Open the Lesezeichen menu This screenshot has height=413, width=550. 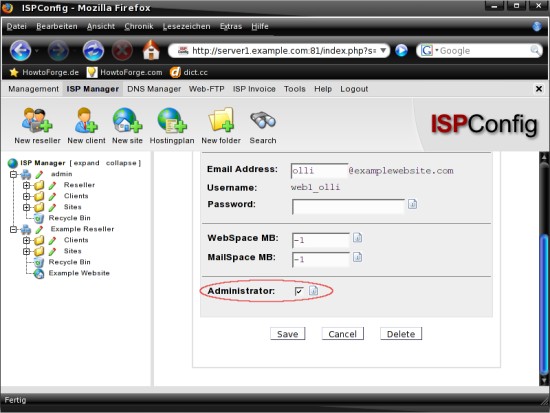[187, 26]
